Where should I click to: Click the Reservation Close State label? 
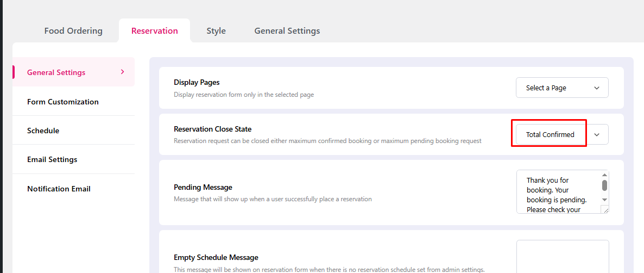213,129
